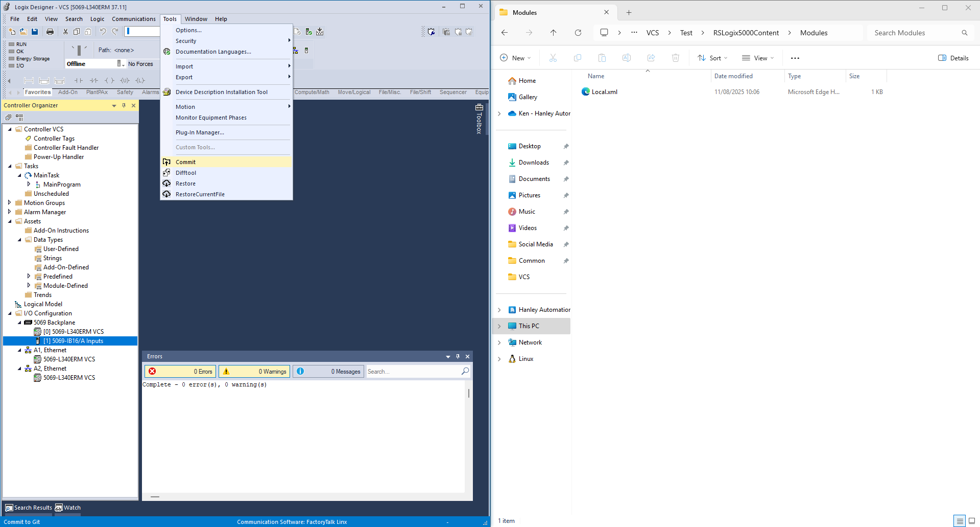Toggle the 0 Warnings filter button
The width and height of the screenshot is (980, 527).
254,372
